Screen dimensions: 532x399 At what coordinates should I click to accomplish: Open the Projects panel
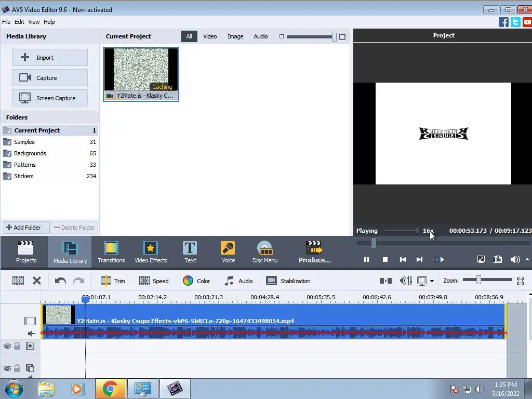coord(26,252)
